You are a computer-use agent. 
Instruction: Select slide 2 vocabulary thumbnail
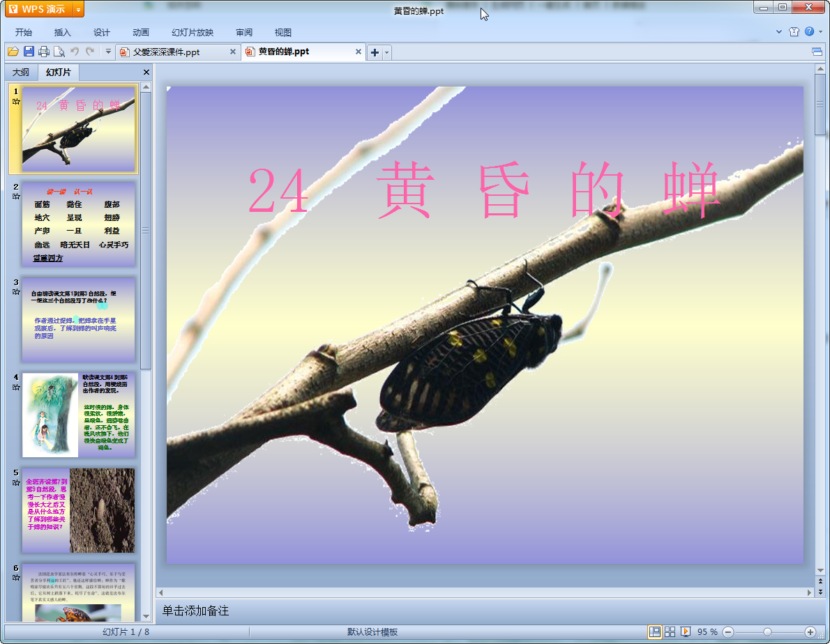(78, 224)
